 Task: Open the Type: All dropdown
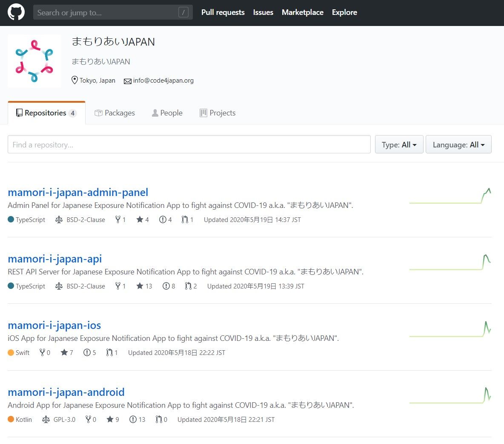[399, 144]
